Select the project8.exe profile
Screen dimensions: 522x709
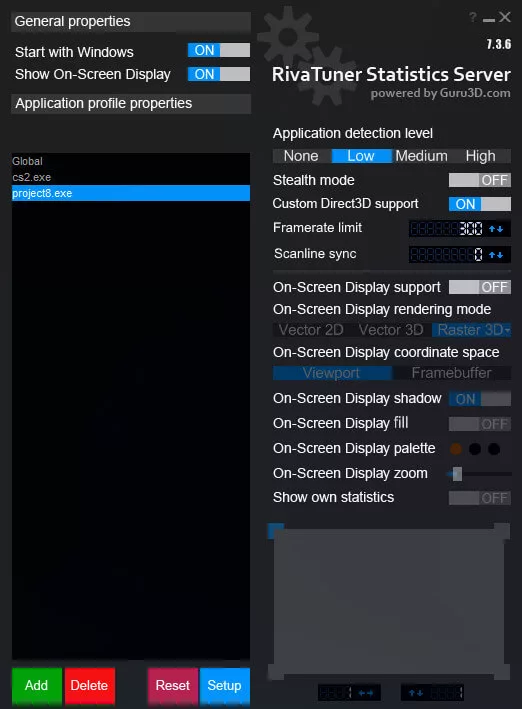point(131,193)
